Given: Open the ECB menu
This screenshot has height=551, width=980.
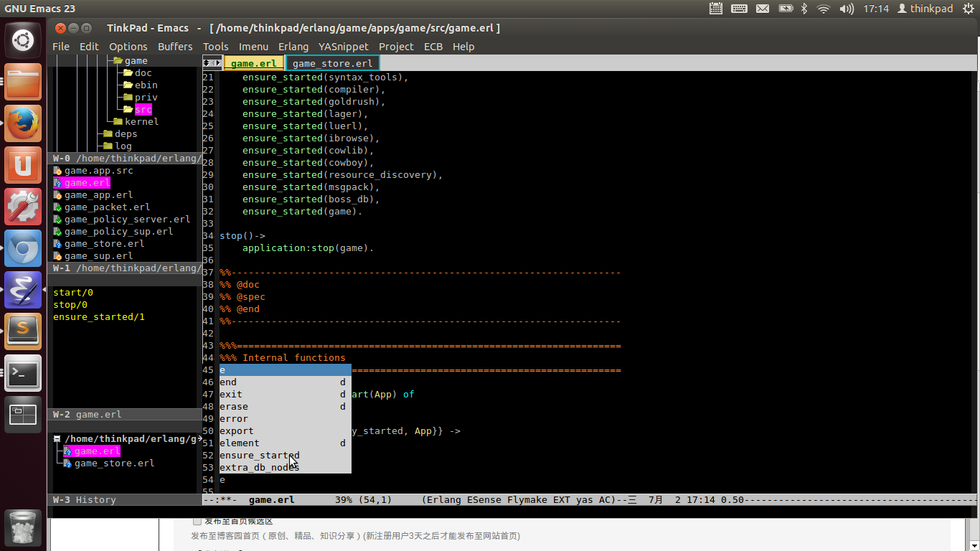Looking at the screenshot, I should point(433,47).
